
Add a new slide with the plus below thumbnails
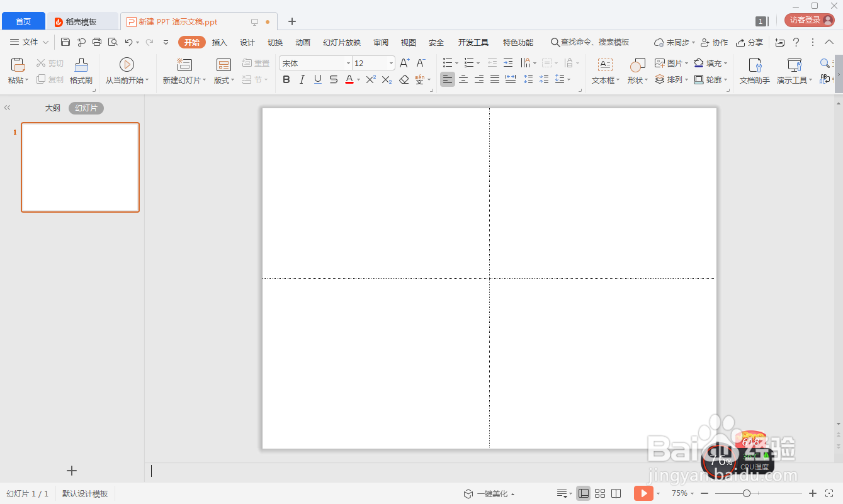[72, 471]
